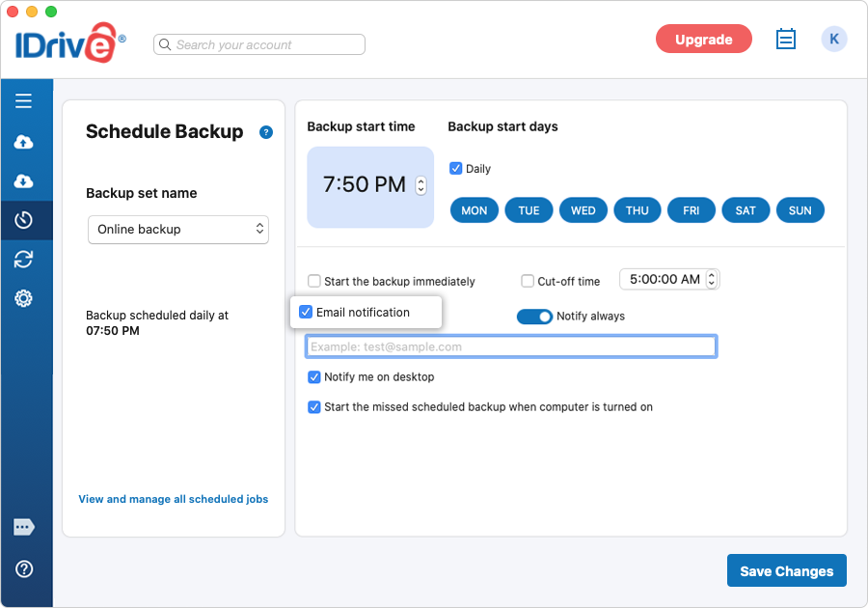Open the Settings gear in sidebar
The height and width of the screenshot is (608, 868).
[x=23, y=298]
